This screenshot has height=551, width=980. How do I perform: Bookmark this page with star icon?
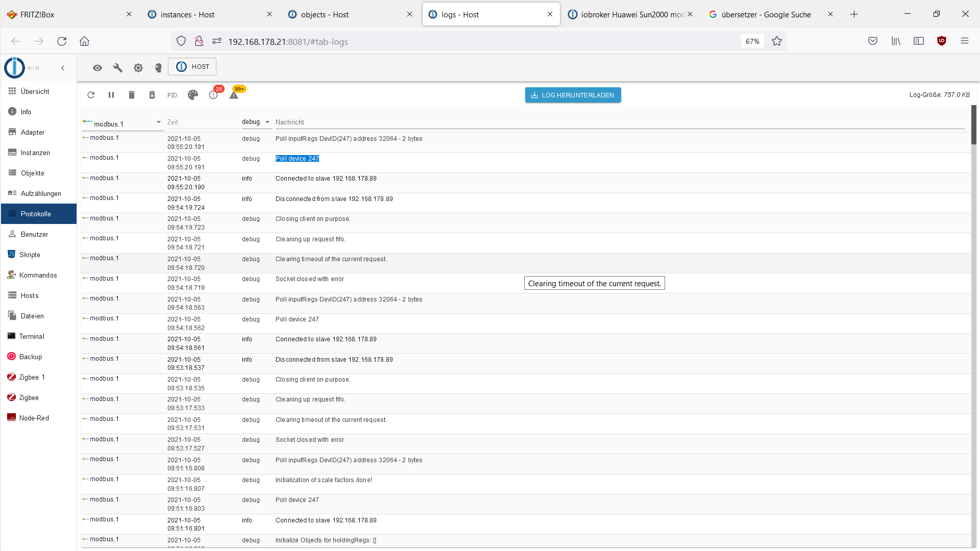tap(777, 41)
